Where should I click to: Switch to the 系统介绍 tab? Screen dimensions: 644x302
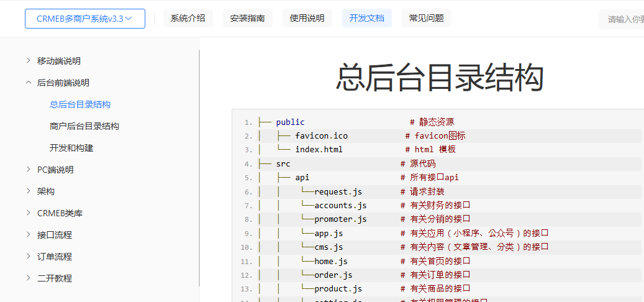click(x=188, y=19)
